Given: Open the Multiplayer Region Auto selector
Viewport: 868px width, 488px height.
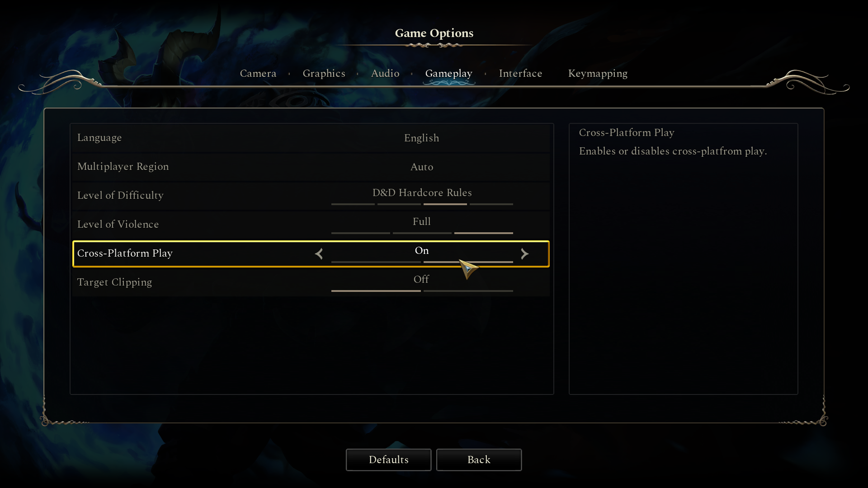Looking at the screenshot, I should point(422,167).
